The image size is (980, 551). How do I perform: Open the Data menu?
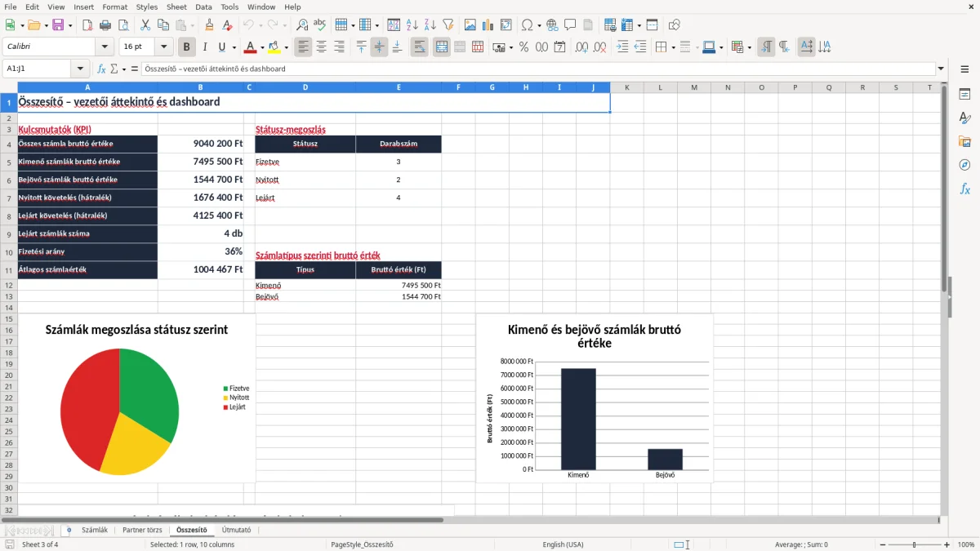point(203,7)
